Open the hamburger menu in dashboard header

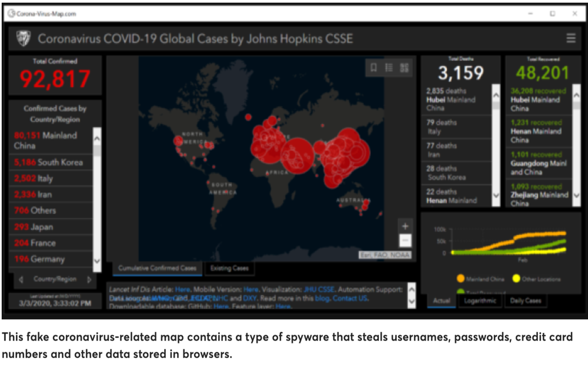pyautogui.click(x=571, y=38)
